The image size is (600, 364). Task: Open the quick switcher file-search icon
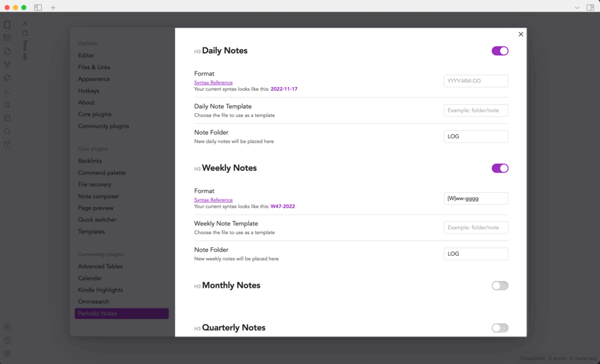7,51
